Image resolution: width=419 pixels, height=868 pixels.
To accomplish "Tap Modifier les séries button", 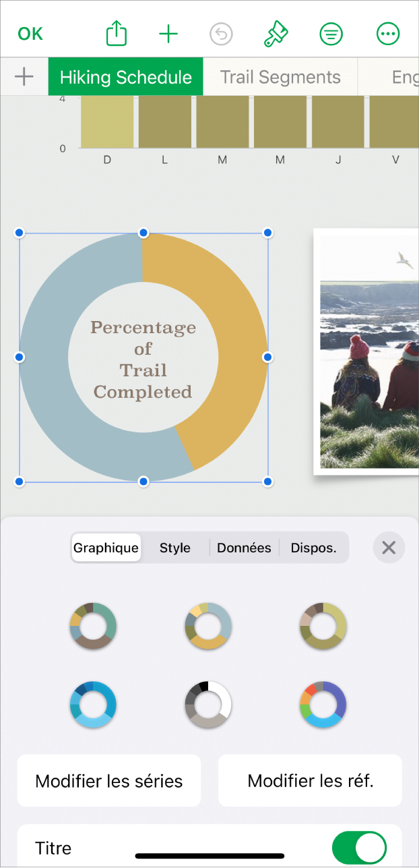I will 109,781.
